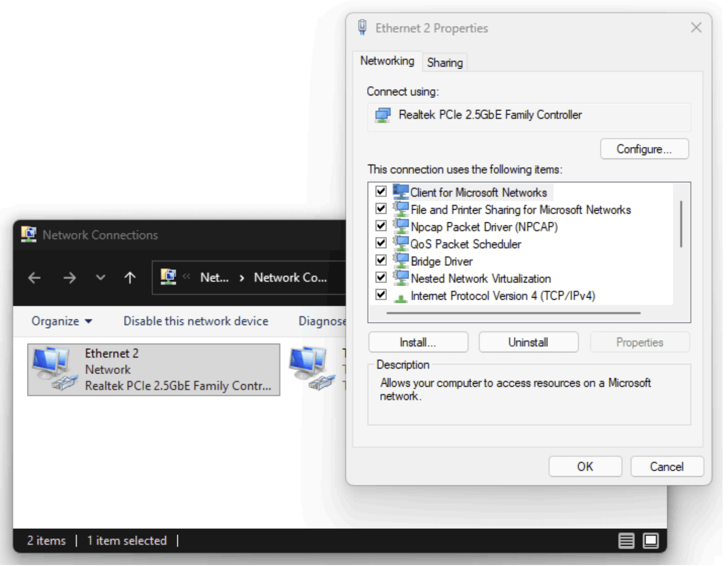The width and height of the screenshot is (728, 566).
Task: Click the Client for Microsoft Networks icon
Action: [400, 191]
